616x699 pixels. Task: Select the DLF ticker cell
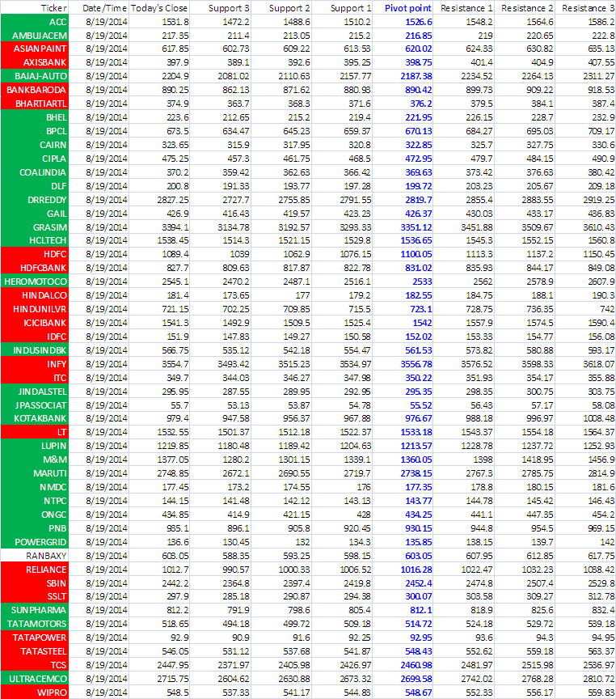(x=35, y=186)
